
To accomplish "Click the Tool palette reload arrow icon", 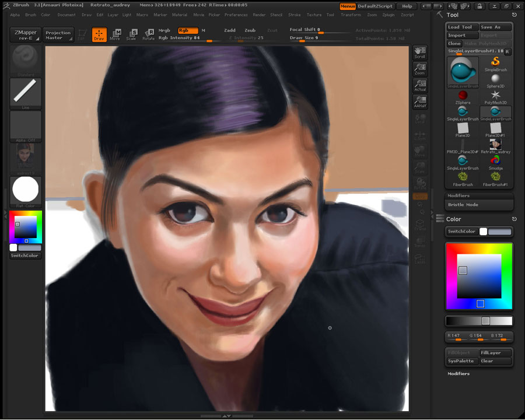I will click(x=514, y=15).
